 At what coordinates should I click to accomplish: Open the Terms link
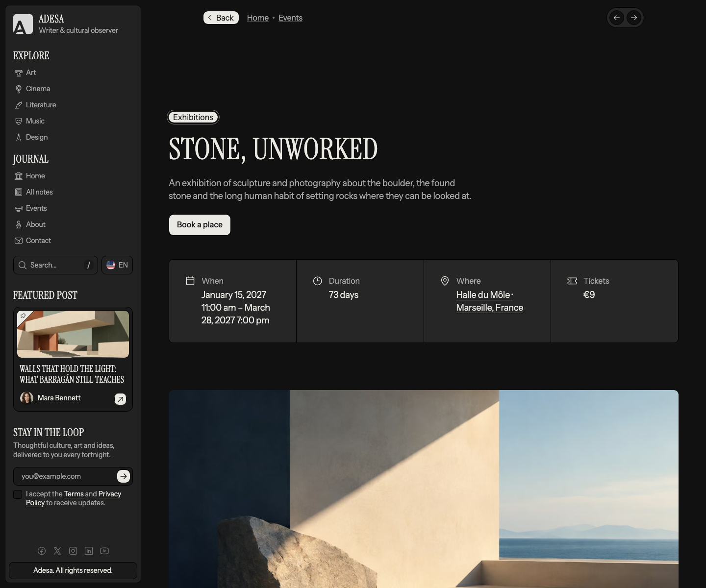(x=74, y=494)
